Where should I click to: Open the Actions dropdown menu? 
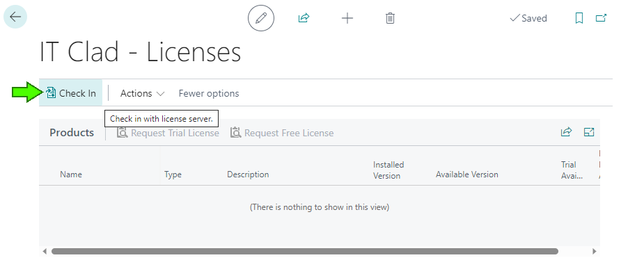pyautogui.click(x=142, y=93)
